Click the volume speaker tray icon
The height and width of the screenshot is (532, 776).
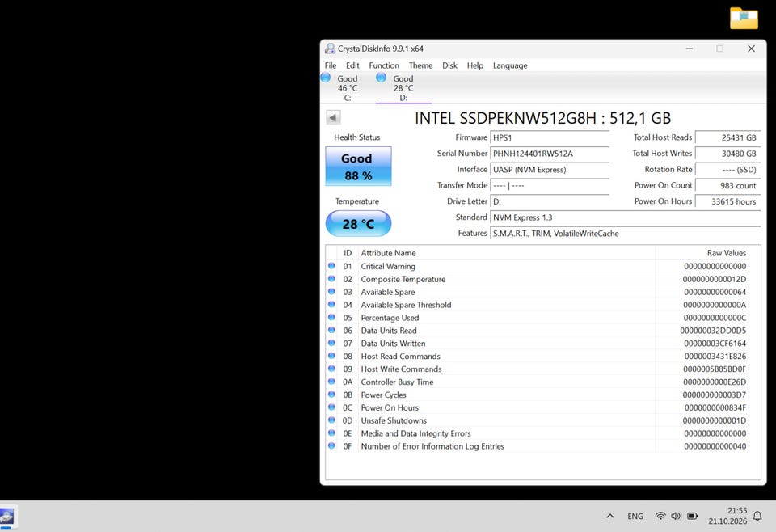pos(676,516)
